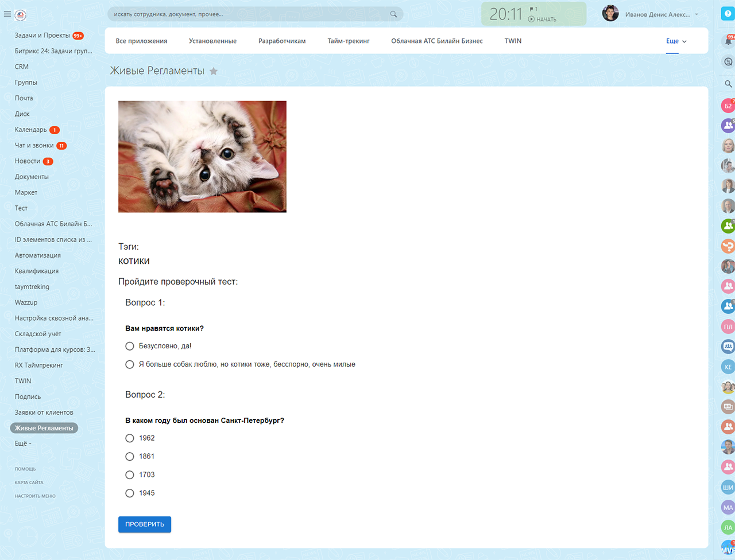Select Живые Регламенты in the left menu

point(44,428)
